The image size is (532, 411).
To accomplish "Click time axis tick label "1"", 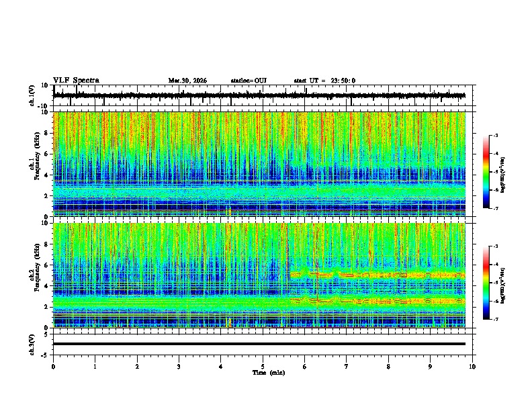I will pos(95,367).
